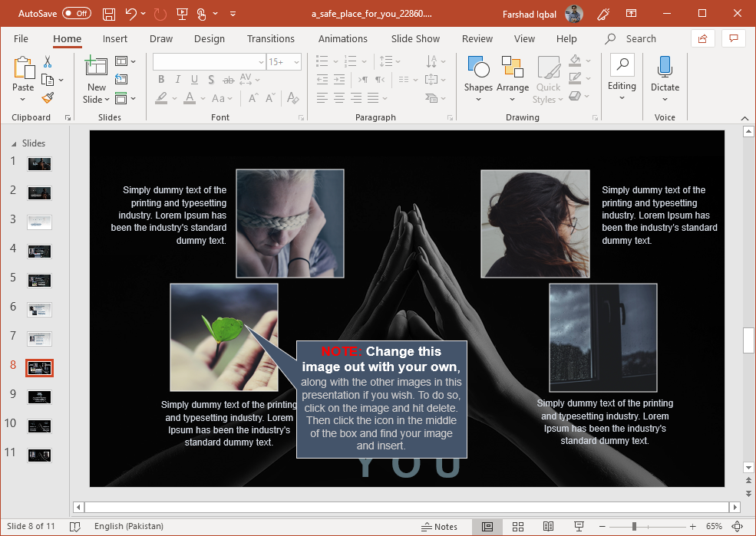Open Slide Sorter view in status bar
The height and width of the screenshot is (536, 756).
tap(518, 527)
